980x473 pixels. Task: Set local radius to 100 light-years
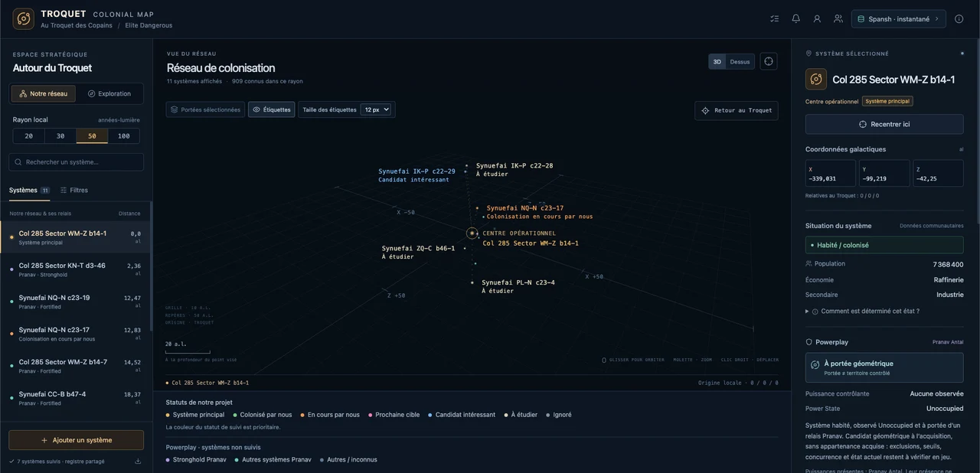(124, 136)
